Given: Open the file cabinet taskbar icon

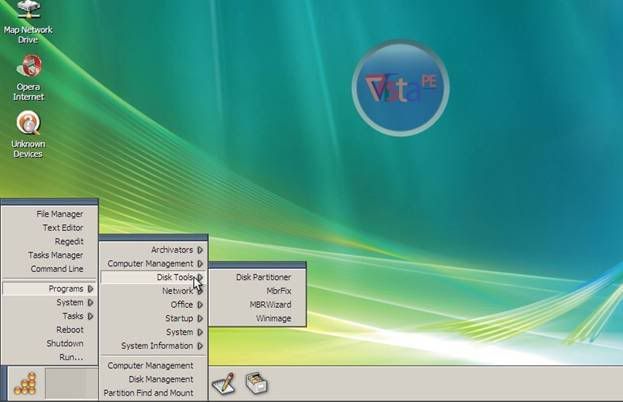Looking at the screenshot, I should (257, 383).
